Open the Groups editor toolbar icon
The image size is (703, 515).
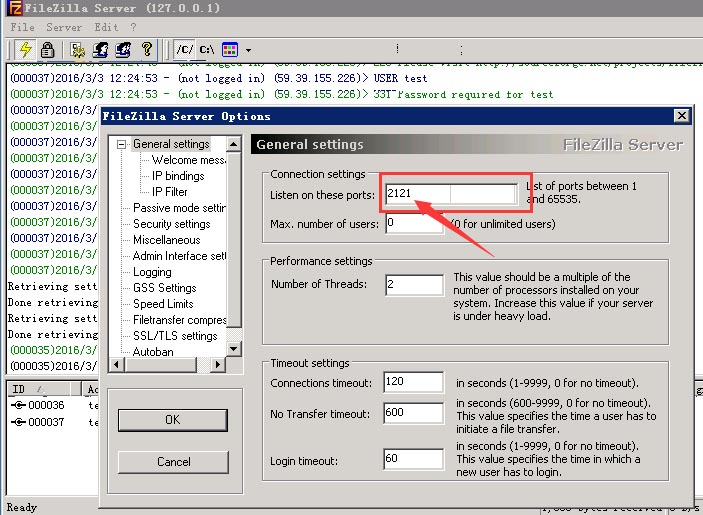[123, 50]
